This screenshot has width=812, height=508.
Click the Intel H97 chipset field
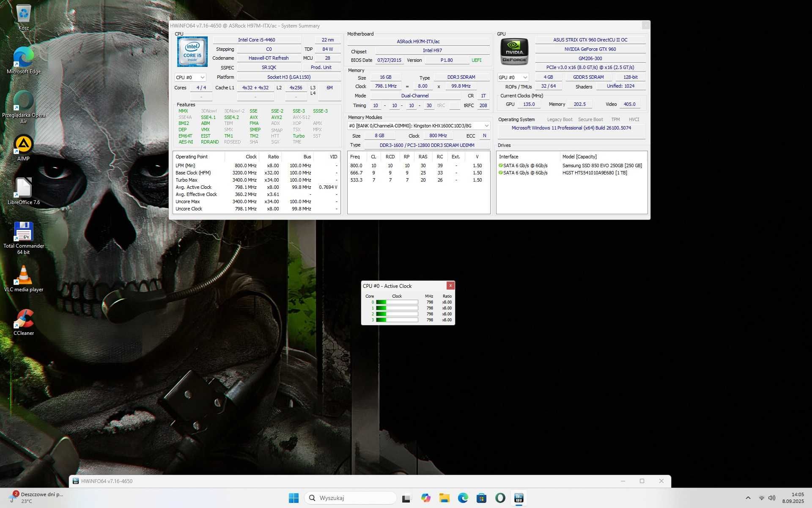pos(432,50)
